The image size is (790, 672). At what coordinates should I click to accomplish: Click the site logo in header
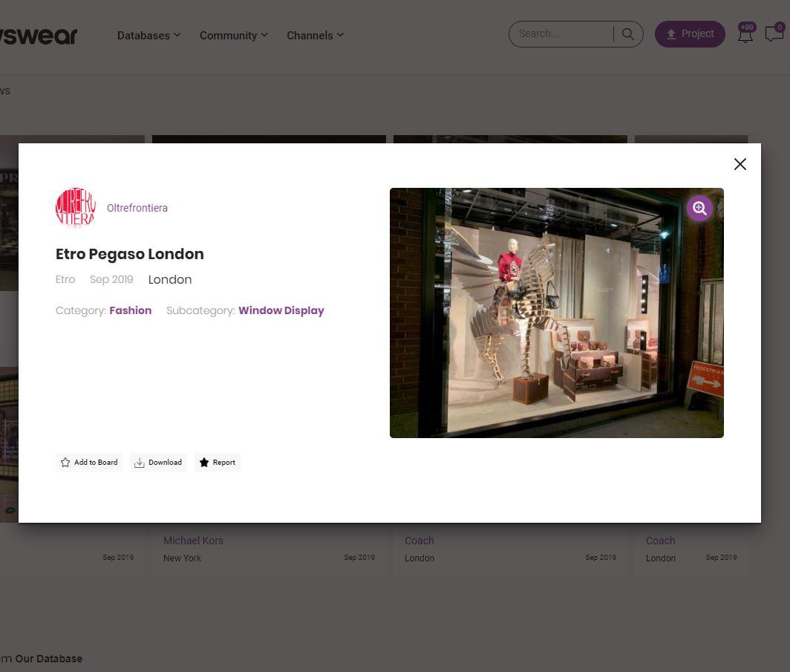39,35
